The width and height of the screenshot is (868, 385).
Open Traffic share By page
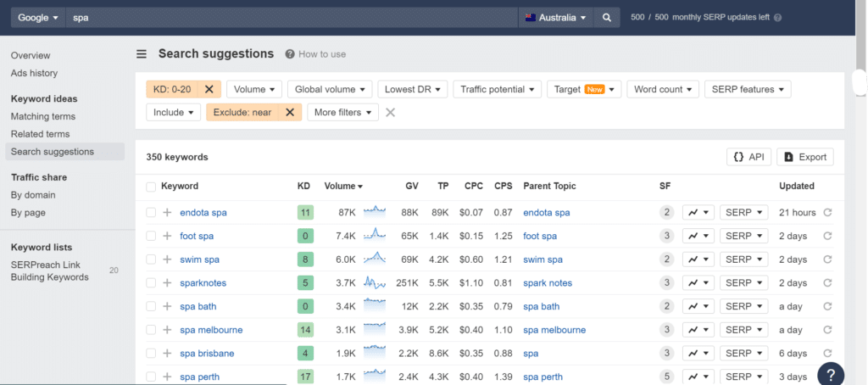click(28, 213)
